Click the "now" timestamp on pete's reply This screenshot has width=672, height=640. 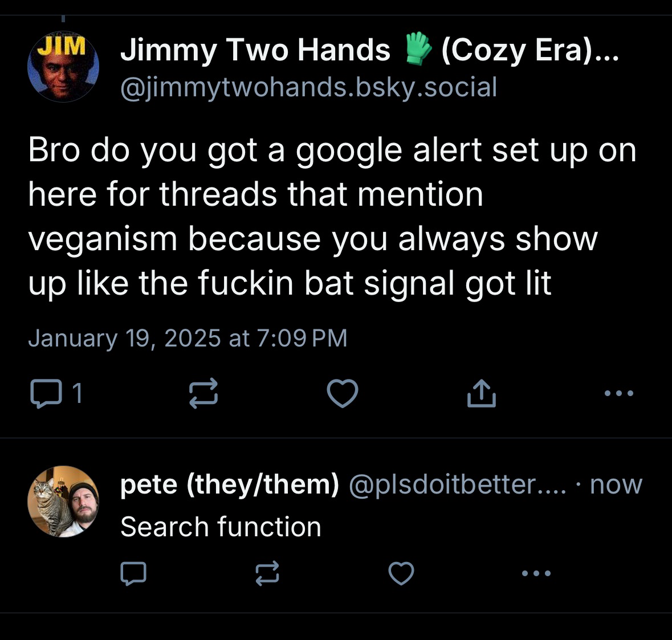pyautogui.click(x=616, y=484)
